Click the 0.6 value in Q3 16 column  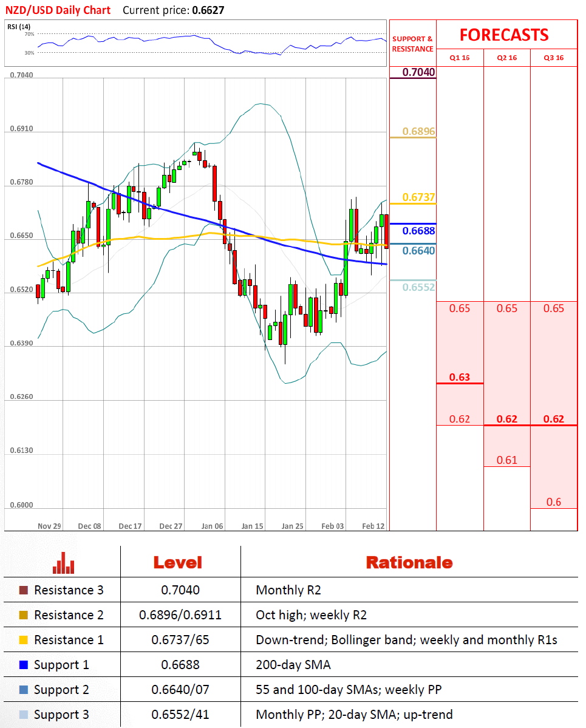click(x=554, y=502)
